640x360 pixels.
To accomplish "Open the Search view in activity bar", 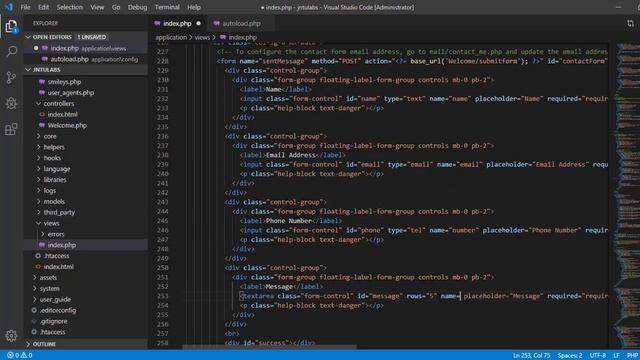I will coord(11,52).
